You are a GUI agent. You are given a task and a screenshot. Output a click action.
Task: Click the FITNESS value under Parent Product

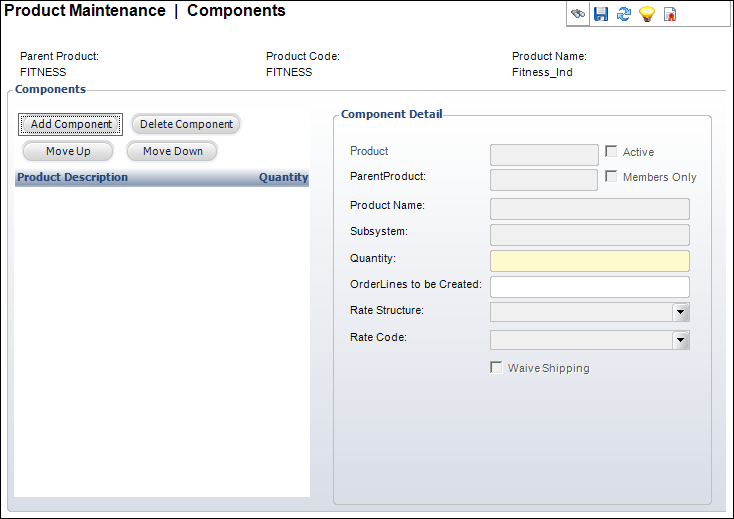pyautogui.click(x=43, y=72)
